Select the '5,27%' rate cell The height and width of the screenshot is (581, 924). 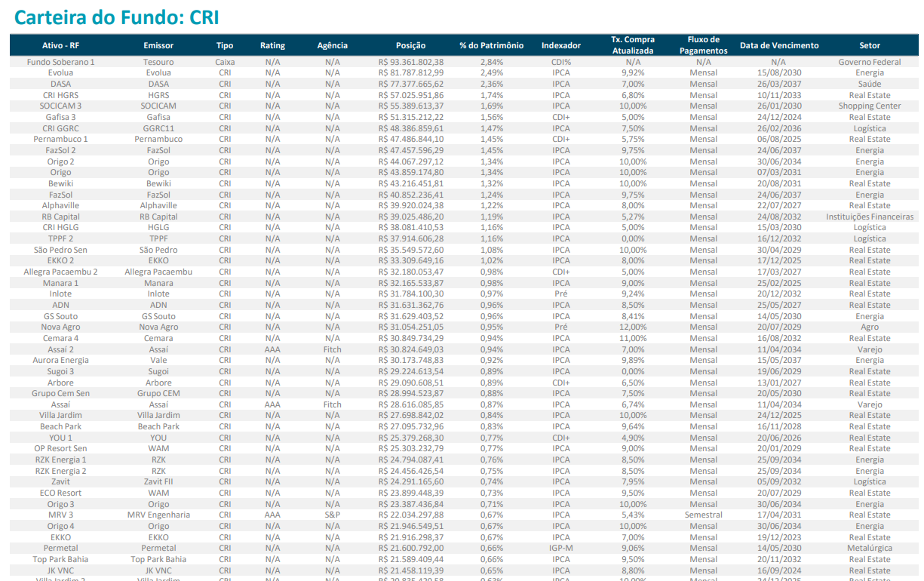(633, 217)
